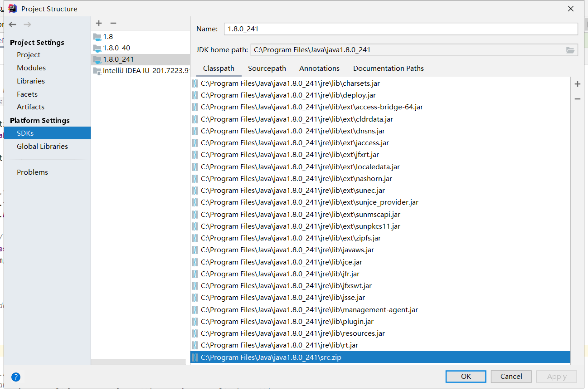This screenshot has width=588, height=392.
Task: Select the management-agent.jar classpath entry
Action: [x=380, y=310]
